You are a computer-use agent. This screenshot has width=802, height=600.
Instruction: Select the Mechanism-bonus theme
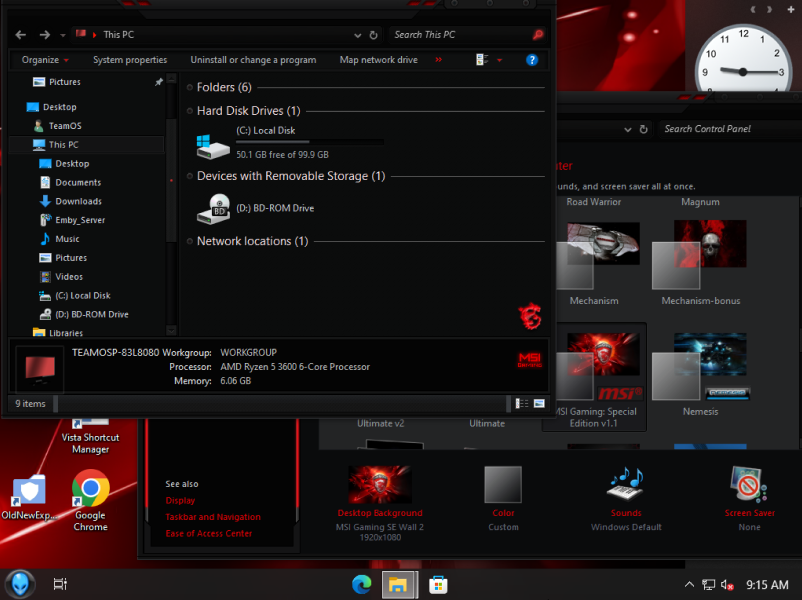point(700,263)
